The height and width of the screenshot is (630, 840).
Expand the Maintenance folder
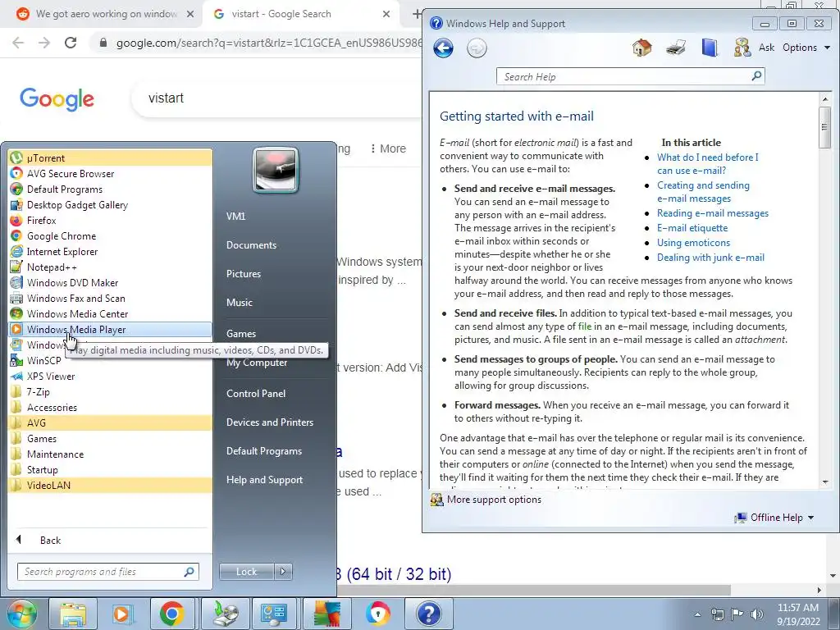pyautogui.click(x=110, y=454)
